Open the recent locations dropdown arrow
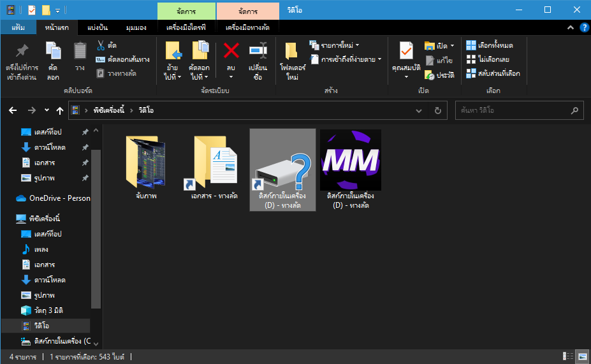This screenshot has width=591, height=364. pyautogui.click(x=47, y=110)
